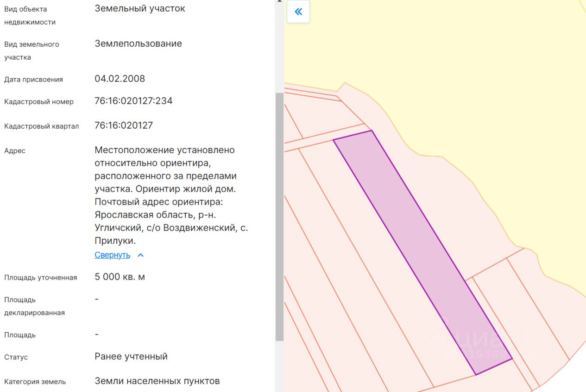Click the address text mentioning Ярославская область
This screenshot has height=392, width=586.
point(172,195)
